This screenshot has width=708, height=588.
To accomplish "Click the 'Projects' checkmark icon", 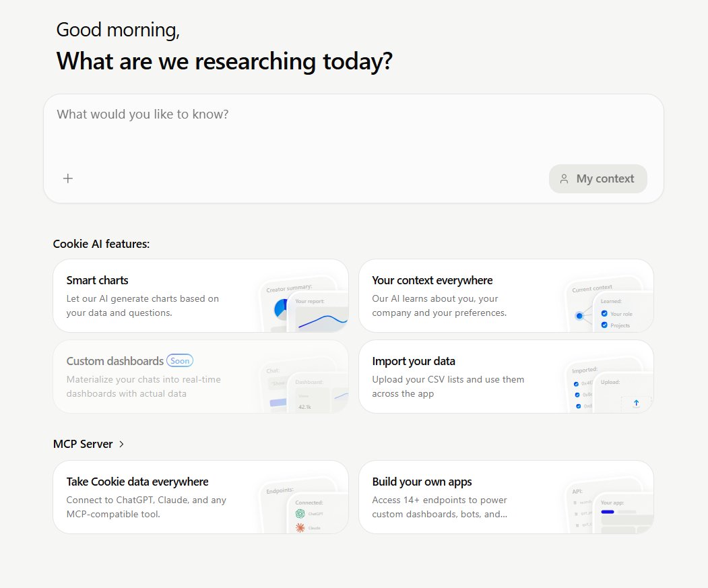I will (x=604, y=325).
